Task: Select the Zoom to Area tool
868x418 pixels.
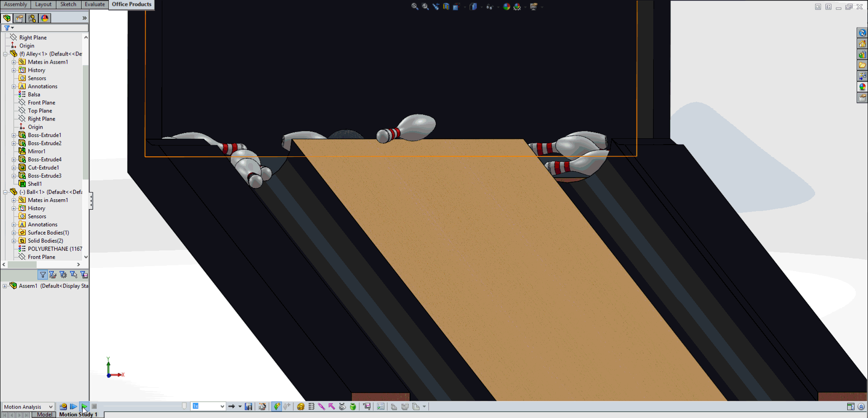Action: [x=425, y=7]
